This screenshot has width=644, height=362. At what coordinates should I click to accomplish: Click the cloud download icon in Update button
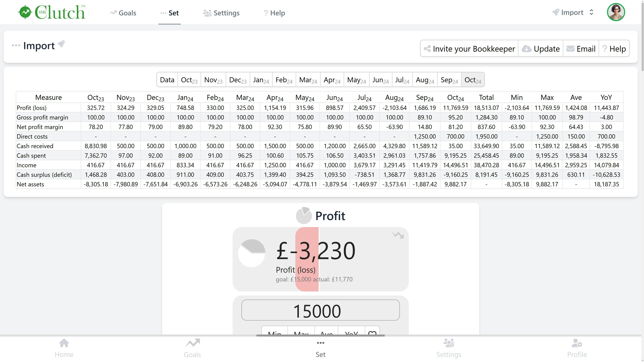(x=526, y=48)
